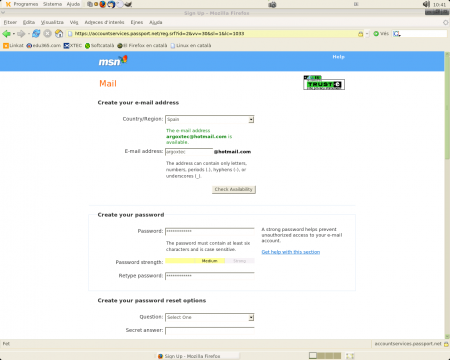Image resolution: width=450 pixels, height=360 pixels.
Task: Reload the page with the refresh icon
Action: (x=36, y=34)
